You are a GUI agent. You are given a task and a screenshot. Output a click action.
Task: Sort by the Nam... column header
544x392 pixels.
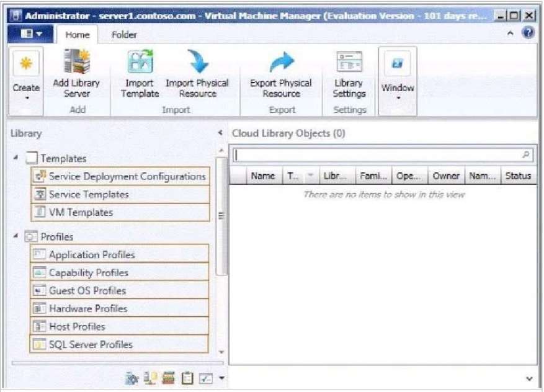(x=483, y=176)
